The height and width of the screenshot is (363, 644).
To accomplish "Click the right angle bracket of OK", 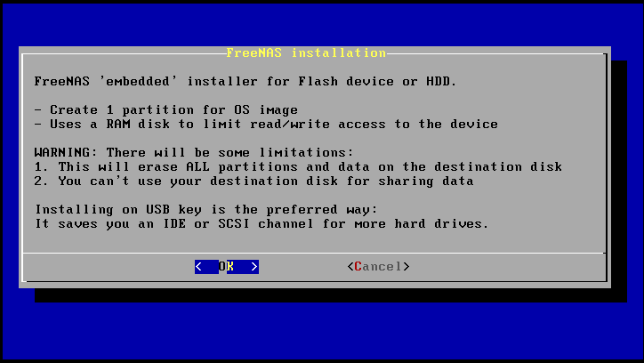I will [254, 267].
